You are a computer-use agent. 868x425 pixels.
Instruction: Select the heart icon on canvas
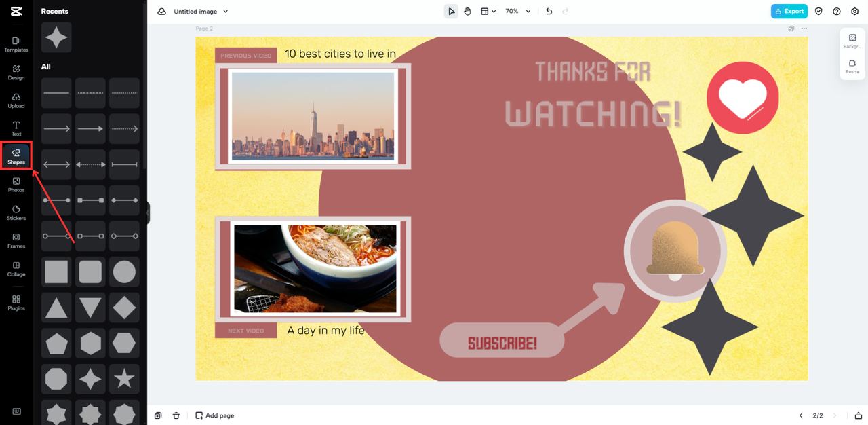point(743,98)
